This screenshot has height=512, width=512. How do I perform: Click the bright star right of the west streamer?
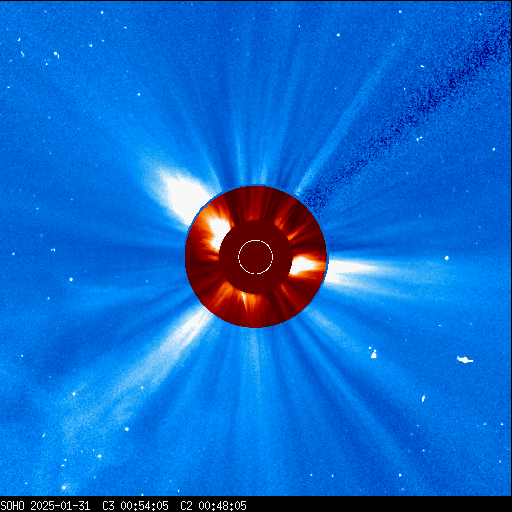tap(447, 258)
